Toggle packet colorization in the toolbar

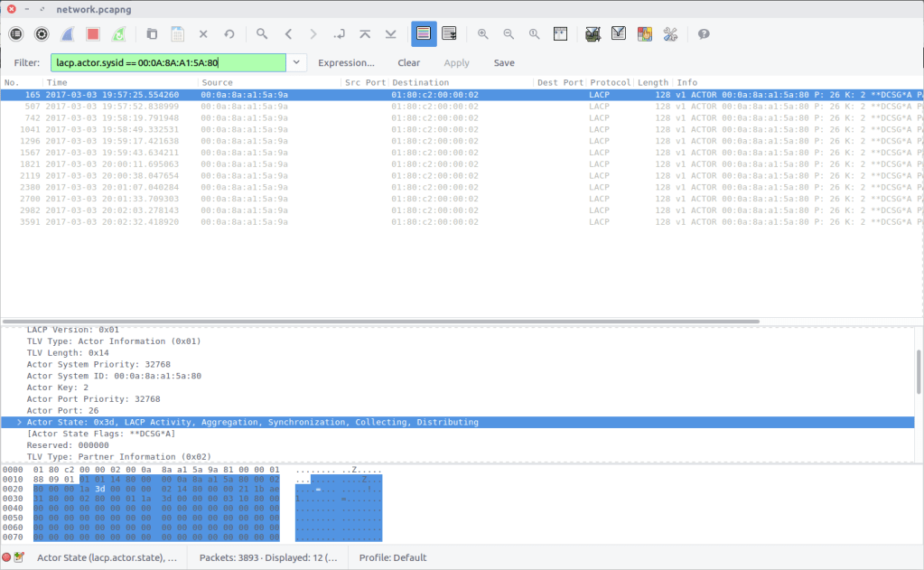[x=424, y=34]
